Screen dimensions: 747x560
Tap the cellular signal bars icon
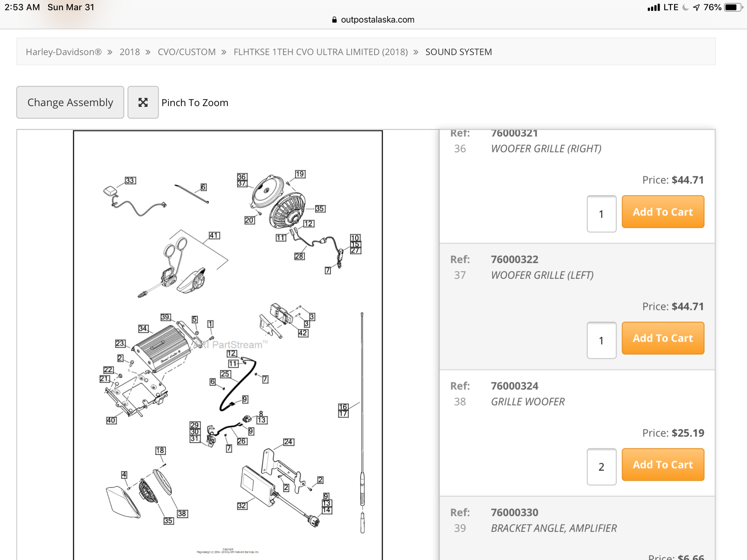click(653, 8)
